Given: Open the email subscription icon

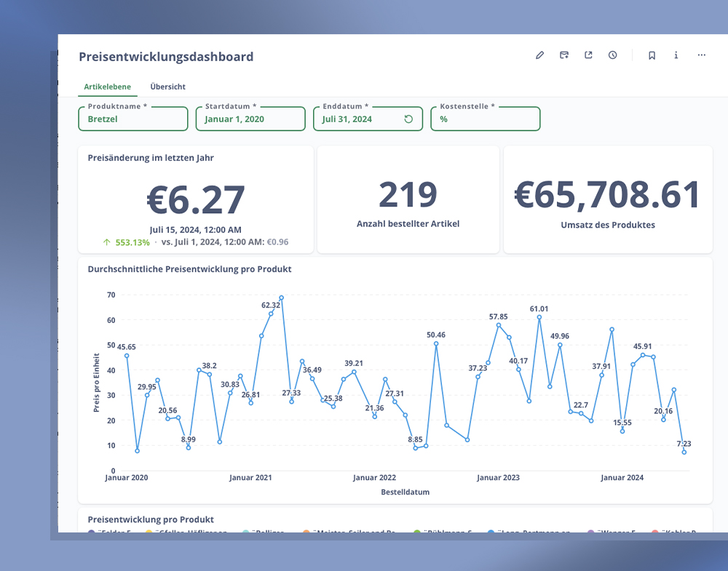Looking at the screenshot, I should (564, 55).
